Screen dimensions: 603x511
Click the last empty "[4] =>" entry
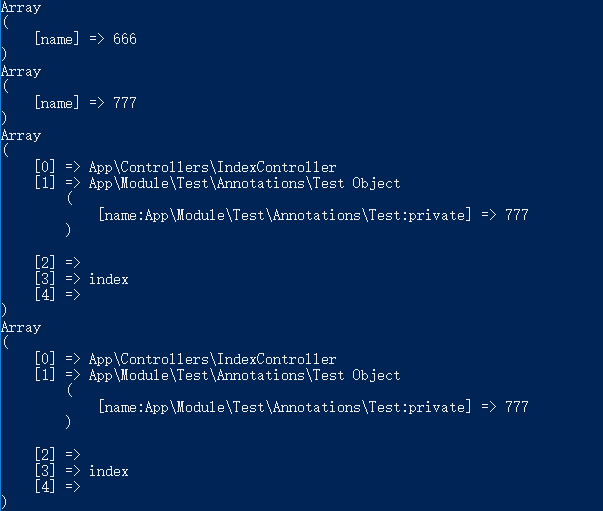[57, 487]
